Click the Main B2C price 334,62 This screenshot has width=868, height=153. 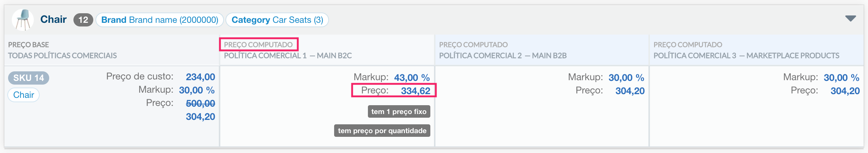[415, 91]
